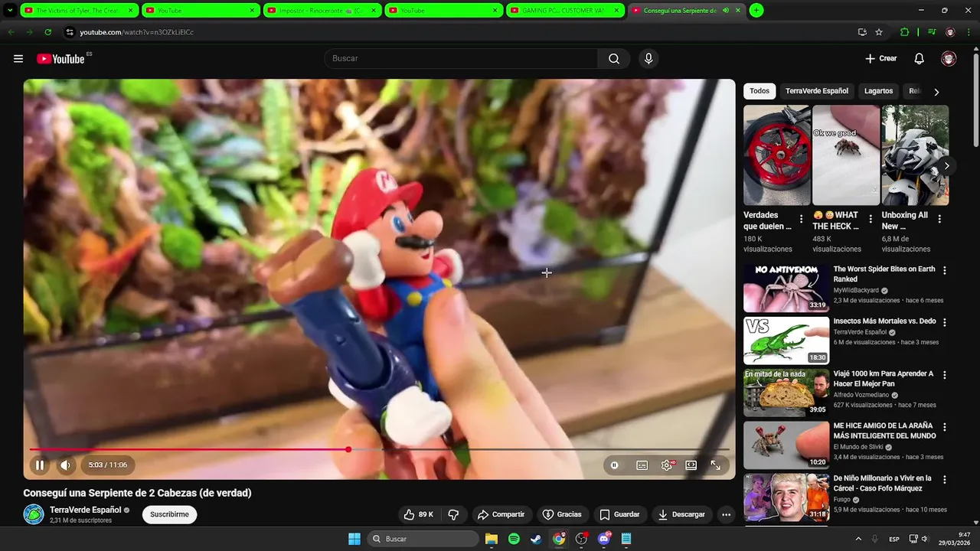
Task: Start voice search with the microphone icon
Action: coord(648,59)
